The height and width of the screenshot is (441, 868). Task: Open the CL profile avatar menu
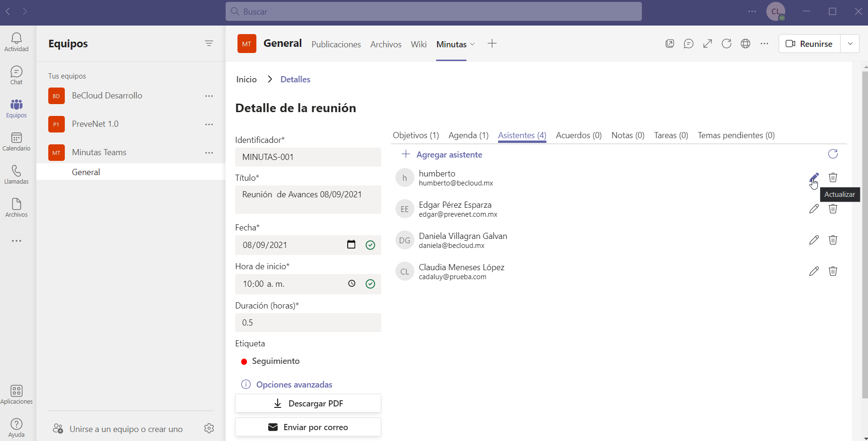(776, 11)
